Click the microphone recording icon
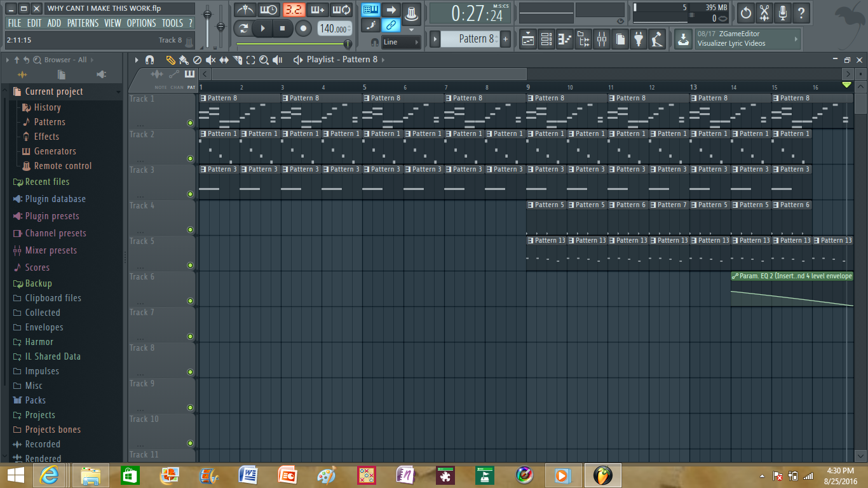 click(783, 12)
